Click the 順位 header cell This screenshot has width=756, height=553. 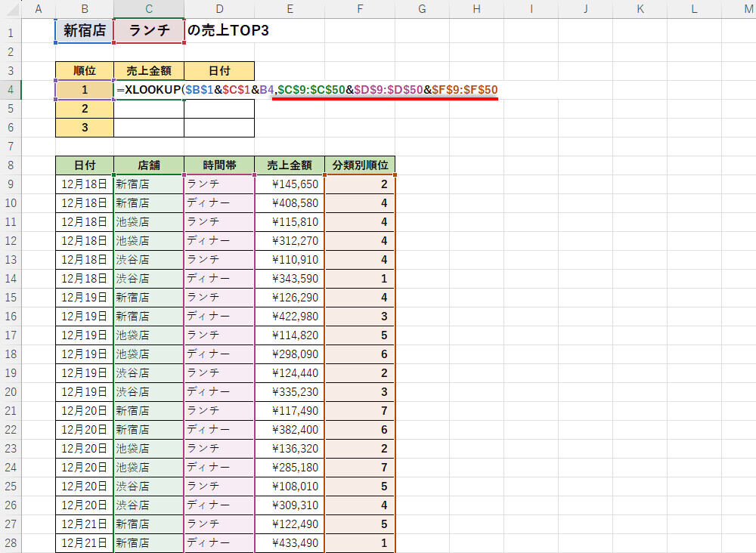pyautogui.click(x=85, y=71)
